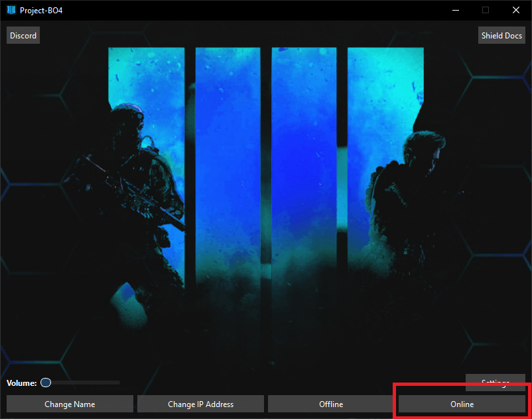Launch the game in Online mode
The height and width of the screenshot is (419, 532).
click(x=462, y=404)
